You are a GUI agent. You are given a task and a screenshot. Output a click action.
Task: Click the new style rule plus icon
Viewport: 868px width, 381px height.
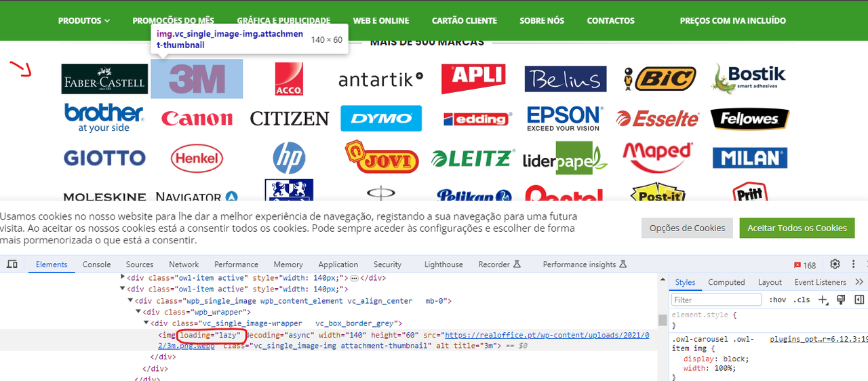823,300
